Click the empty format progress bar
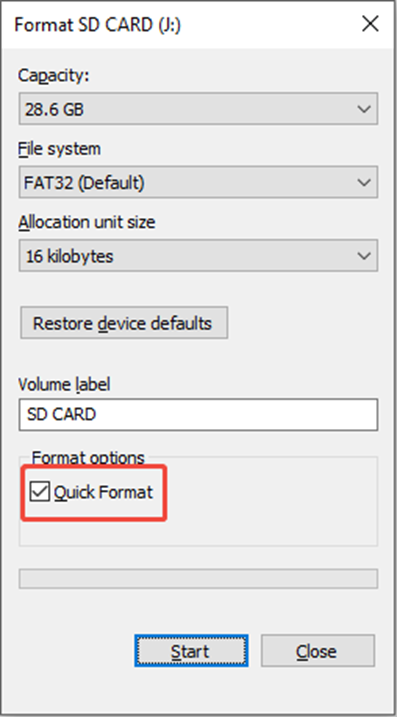397x717 pixels. pyautogui.click(x=198, y=578)
